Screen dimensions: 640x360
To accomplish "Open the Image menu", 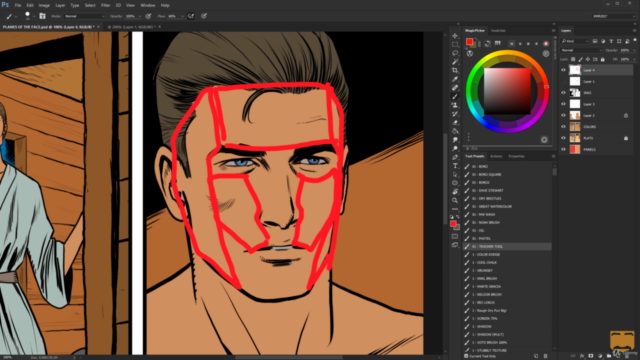I will [x=44, y=5].
